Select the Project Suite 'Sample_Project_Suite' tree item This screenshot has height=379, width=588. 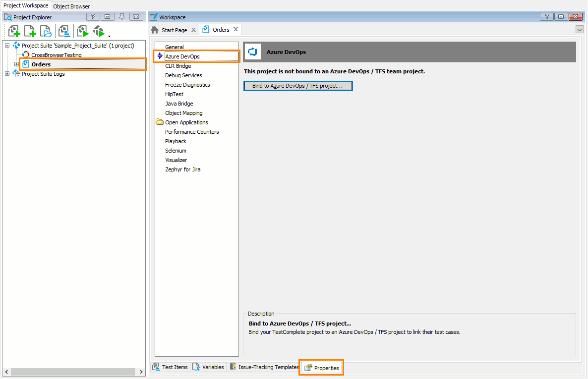point(78,46)
